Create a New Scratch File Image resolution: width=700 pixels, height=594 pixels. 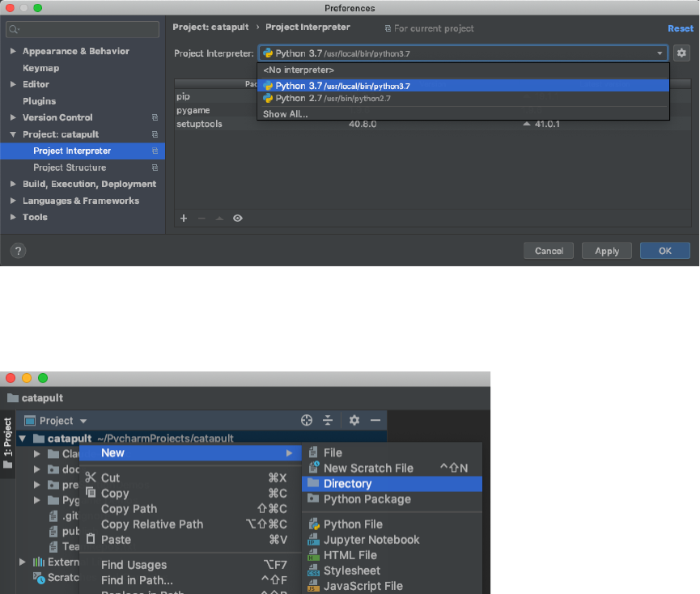[392, 468]
